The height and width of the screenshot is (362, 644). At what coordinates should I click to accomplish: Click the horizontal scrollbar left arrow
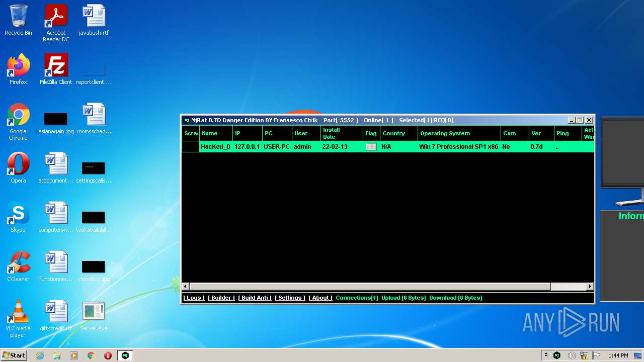click(x=186, y=287)
